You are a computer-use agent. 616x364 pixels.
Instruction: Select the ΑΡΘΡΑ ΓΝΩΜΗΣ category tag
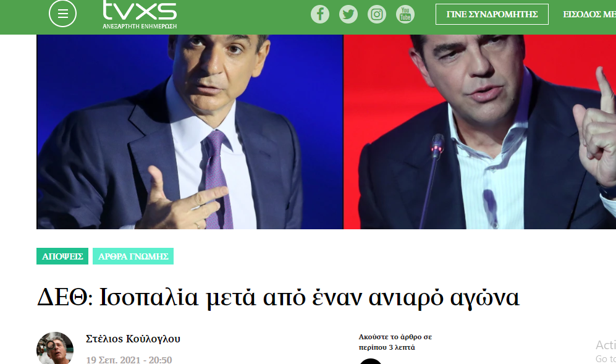click(133, 256)
